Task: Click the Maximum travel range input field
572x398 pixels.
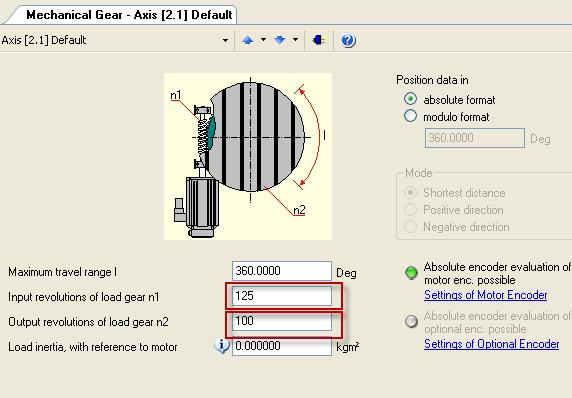Action: (x=282, y=271)
